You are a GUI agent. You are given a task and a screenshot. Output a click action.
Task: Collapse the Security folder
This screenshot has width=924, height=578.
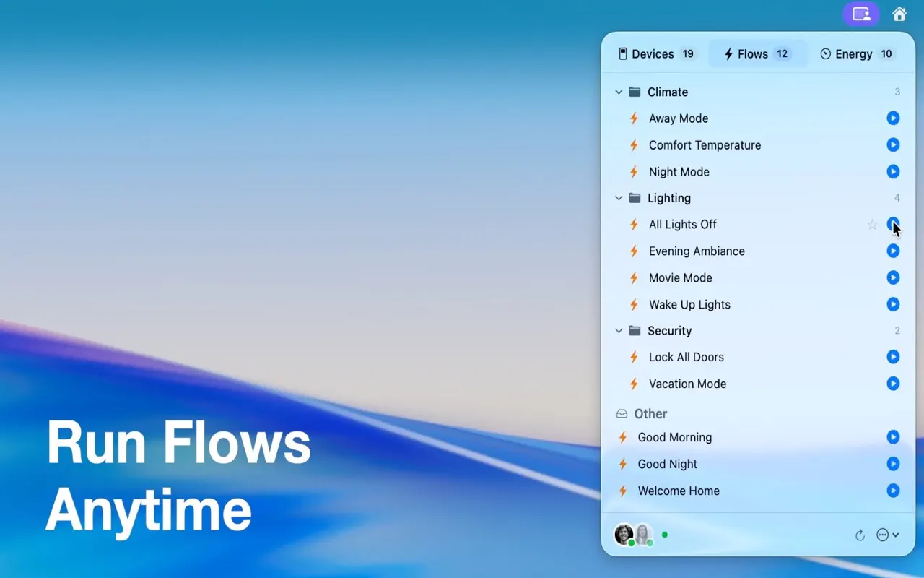point(619,331)
